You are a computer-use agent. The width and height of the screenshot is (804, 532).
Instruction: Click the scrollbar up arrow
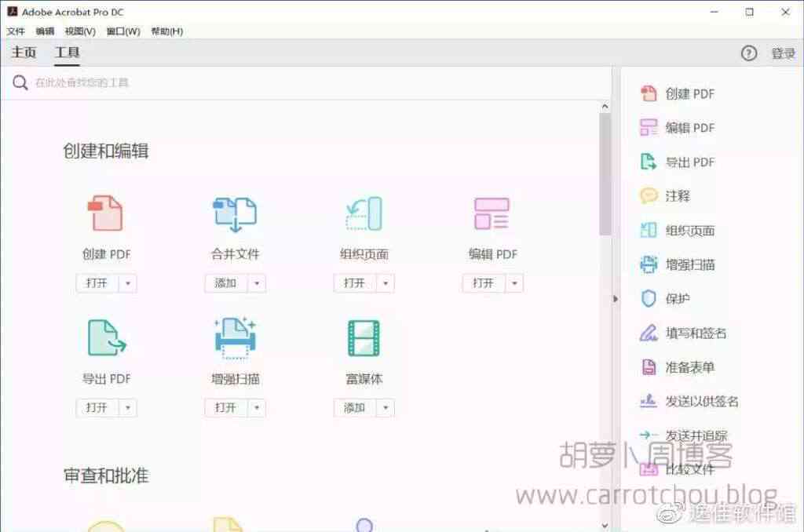click(605, 107)
